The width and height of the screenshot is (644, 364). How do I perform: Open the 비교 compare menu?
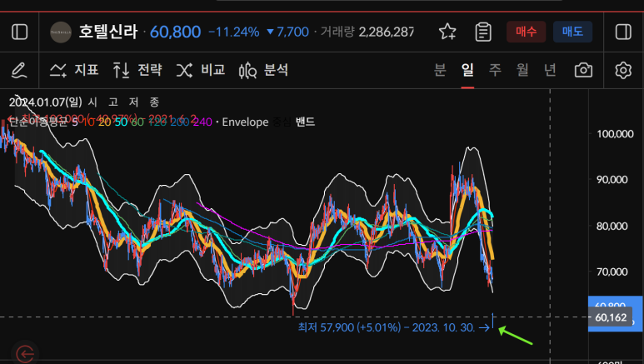201,70
